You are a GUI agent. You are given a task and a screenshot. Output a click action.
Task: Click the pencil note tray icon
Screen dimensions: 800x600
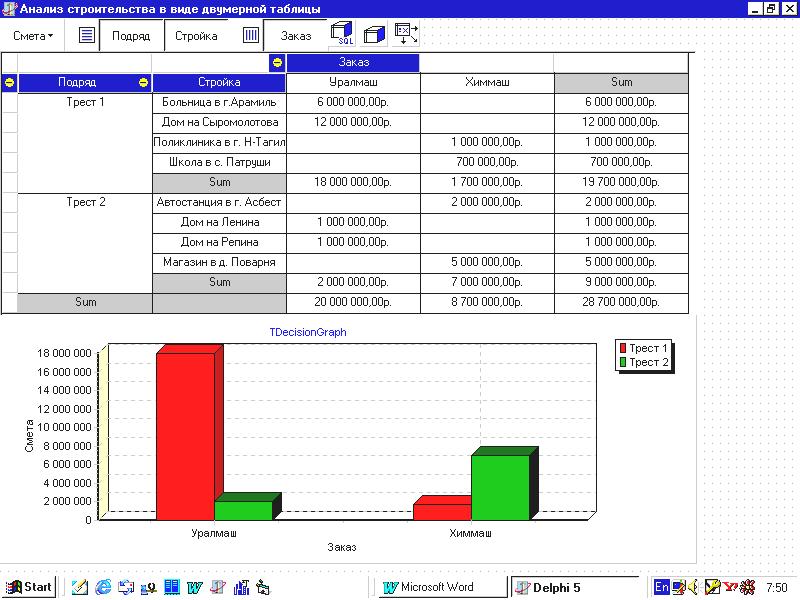[712, 587]
